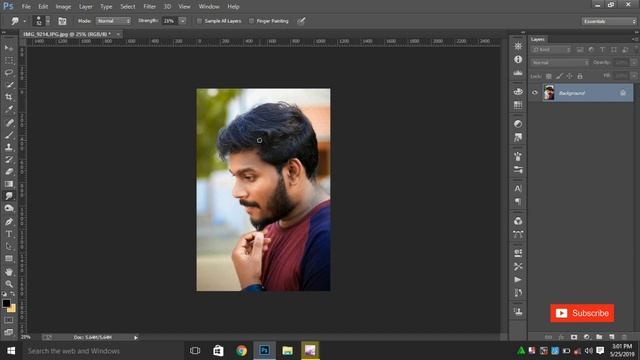The width and height of the screenshot is (640, 360).
Task: Open the layer blend mode dropdown
Action: (560, 63)
